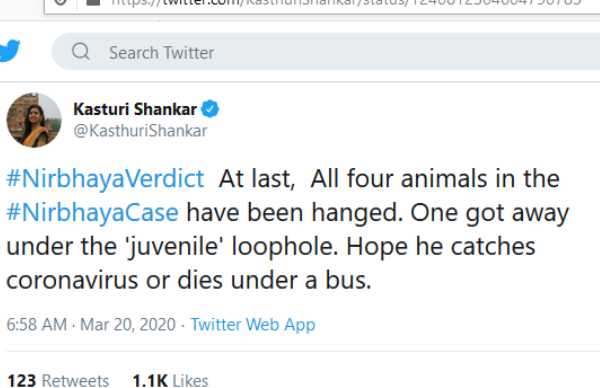Select the twitter.com URL in address bar
This screenshot has width=600, height=388.
tap(346, 2)
